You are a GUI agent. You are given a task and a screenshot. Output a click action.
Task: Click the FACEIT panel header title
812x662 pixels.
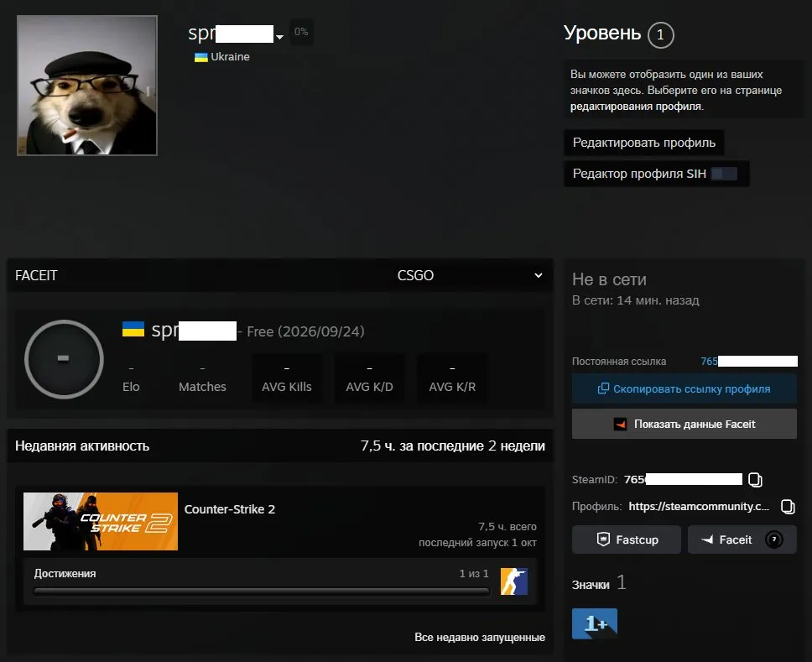[x=36, y=275]
